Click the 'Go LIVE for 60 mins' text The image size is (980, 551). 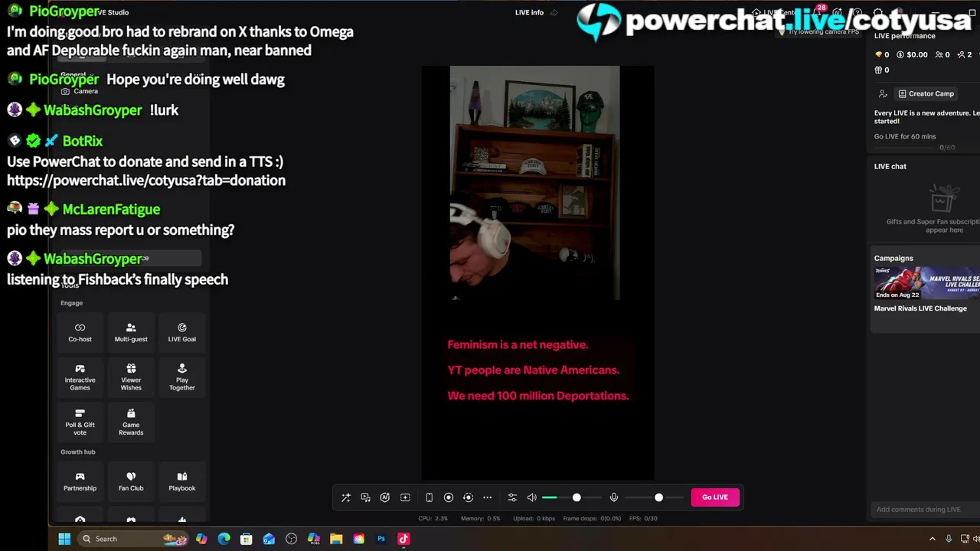click(x=905, y=136)
